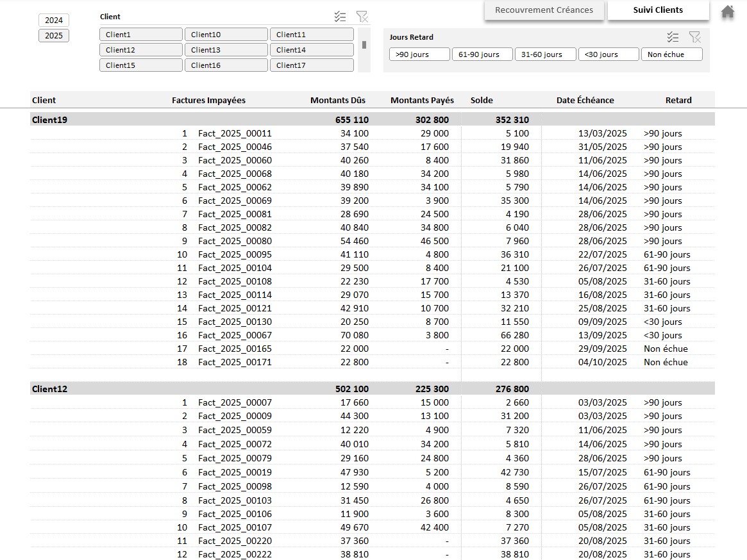
Task: Toggle multi-select in Jours Retard slicer
Action: (x=673, y=37)
